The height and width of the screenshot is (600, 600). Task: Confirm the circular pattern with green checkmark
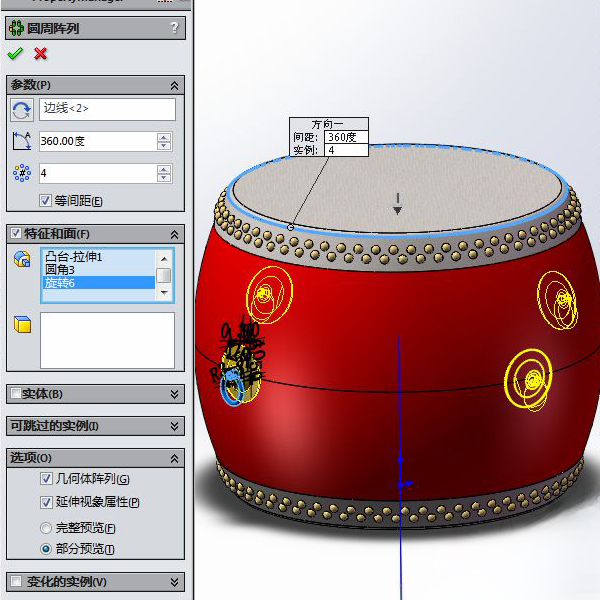point(15,54)
